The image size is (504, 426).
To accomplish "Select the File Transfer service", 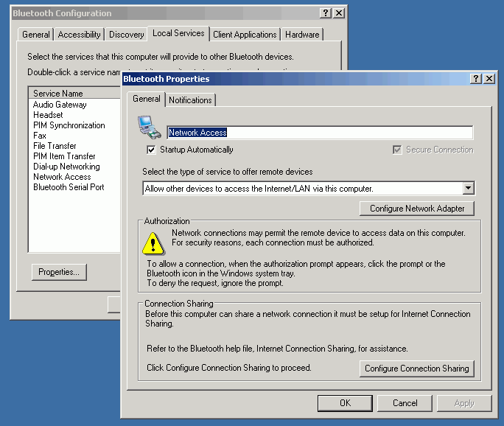I will 55,146.
